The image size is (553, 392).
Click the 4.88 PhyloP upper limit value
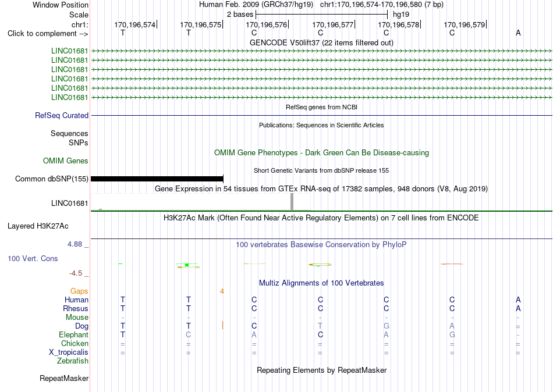[75, 244]
